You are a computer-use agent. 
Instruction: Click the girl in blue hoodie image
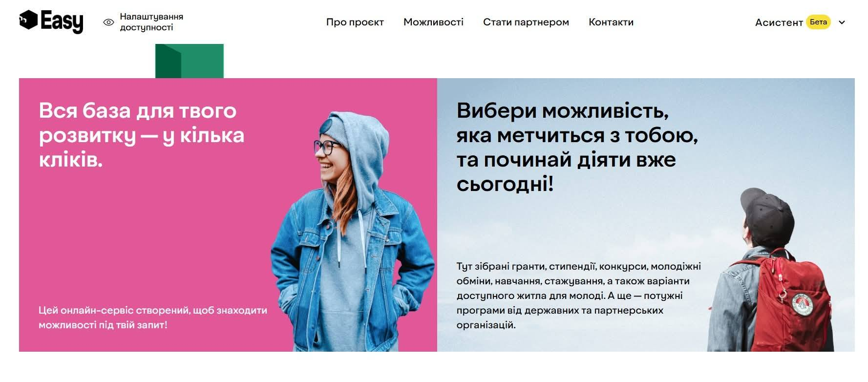(353, 232)
